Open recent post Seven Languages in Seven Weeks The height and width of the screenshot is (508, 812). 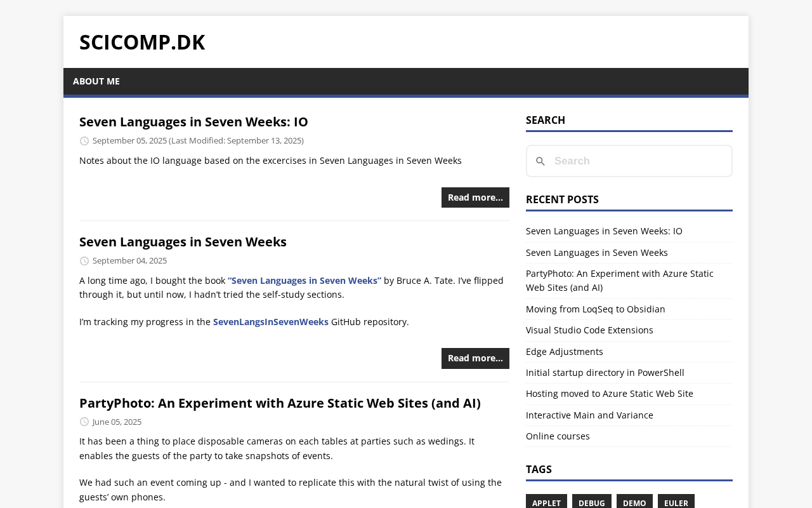[x=597, y=253]
